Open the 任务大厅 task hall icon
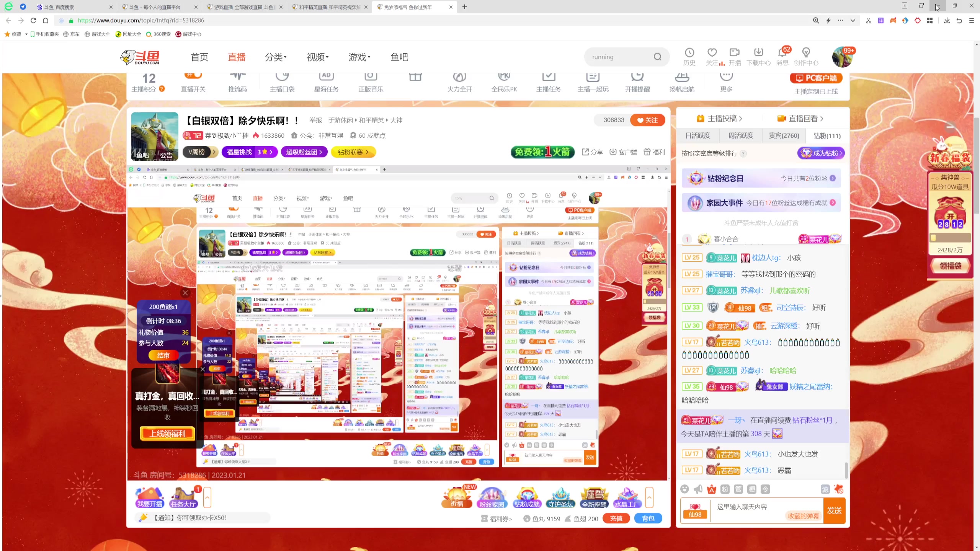980x551 pixels. point(184,497)
